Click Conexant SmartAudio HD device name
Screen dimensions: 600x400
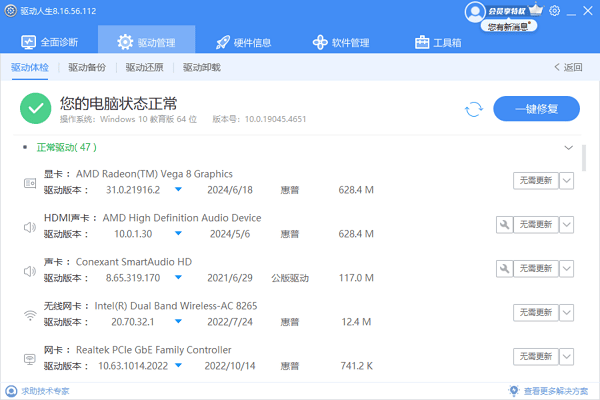pyautogui.click(x=134, y=262)
